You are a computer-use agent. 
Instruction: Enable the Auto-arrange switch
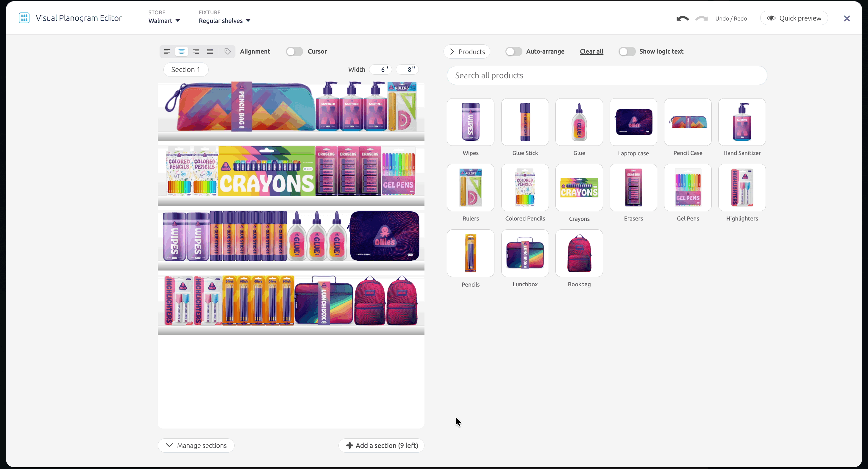coord(513,51)
